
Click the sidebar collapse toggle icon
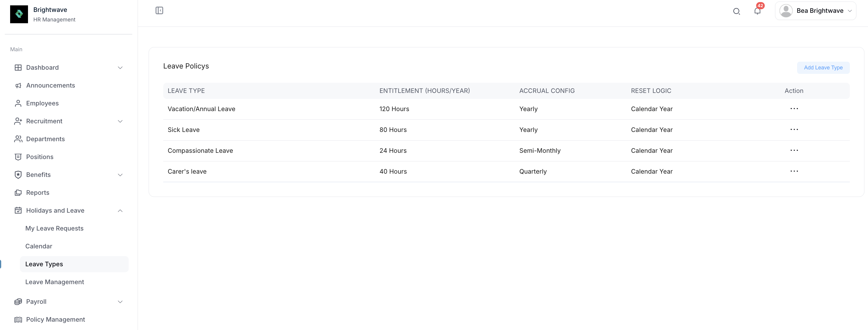pyautogui.click(x=159, y=10)
